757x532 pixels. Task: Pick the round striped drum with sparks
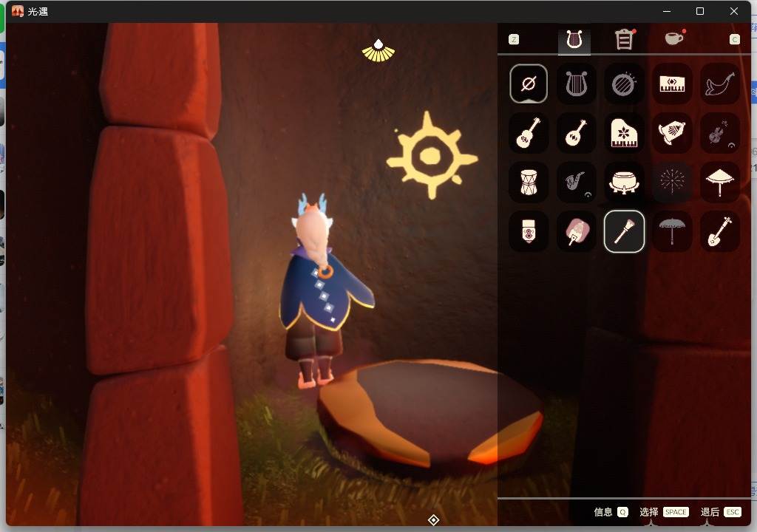(x=624, y=84)
